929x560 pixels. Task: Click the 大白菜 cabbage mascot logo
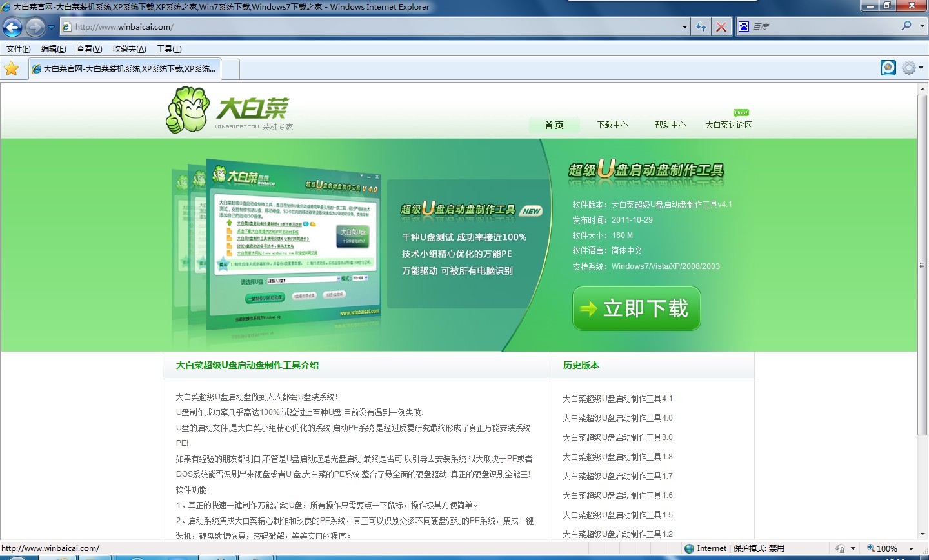[185, 110]
